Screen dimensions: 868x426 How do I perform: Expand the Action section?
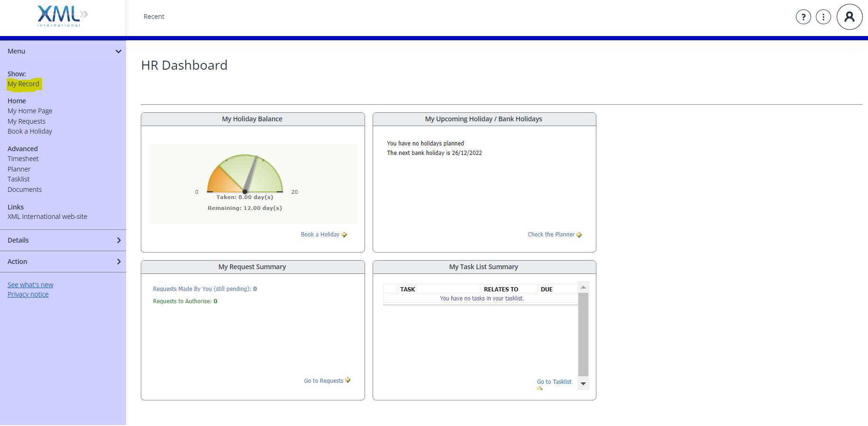coord(63,262)
